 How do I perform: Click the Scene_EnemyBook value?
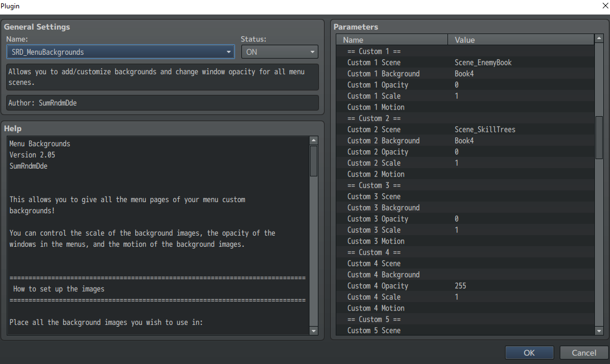pyautogui.click(x=483, y=63)
